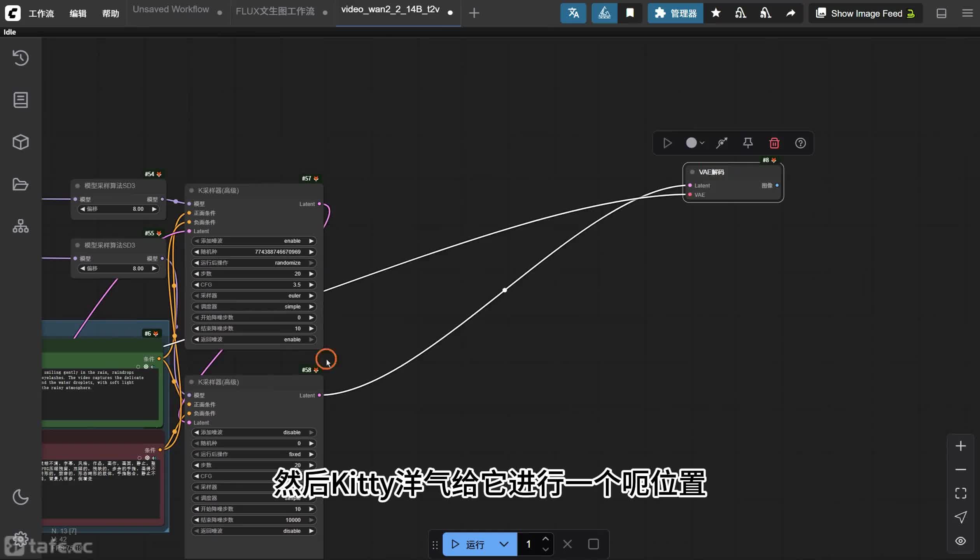
Task: Open the 管理器 manager button
Action: point(675,13)
